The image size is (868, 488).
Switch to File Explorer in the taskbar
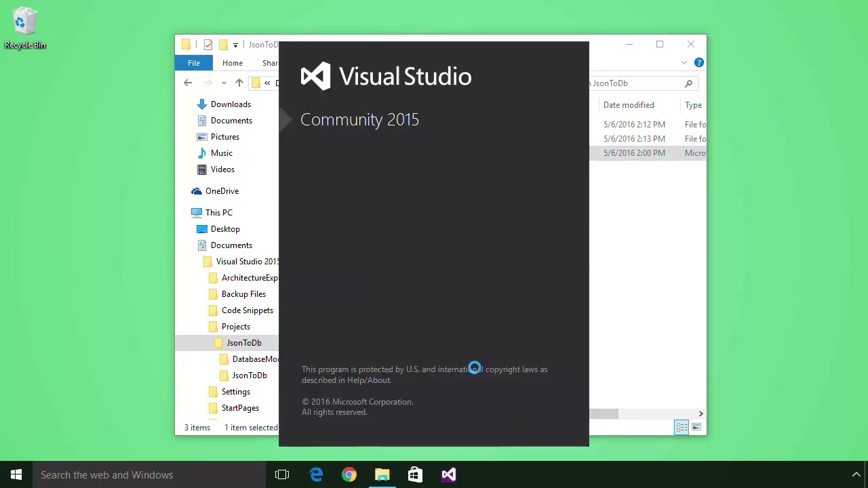point(382,474)
